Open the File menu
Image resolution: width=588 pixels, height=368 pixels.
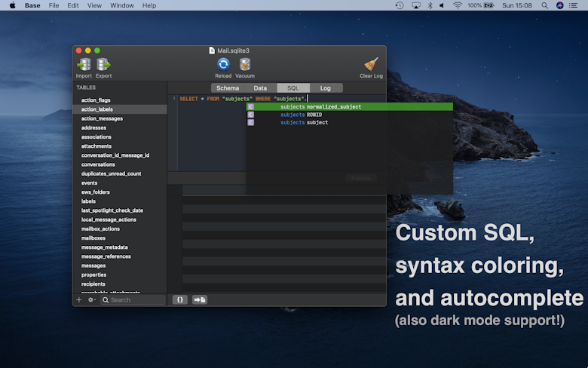(54, 5)
